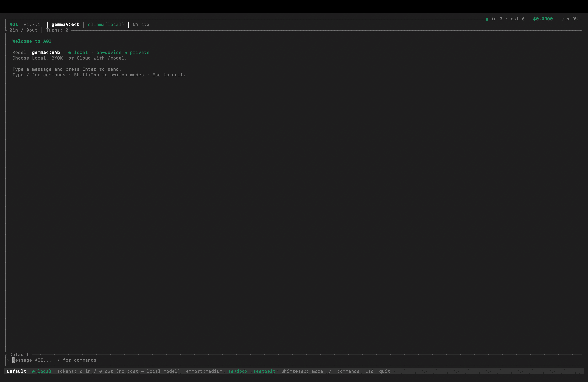
Task: Click the green progress marker before in 0
Action: click(487, 19)
